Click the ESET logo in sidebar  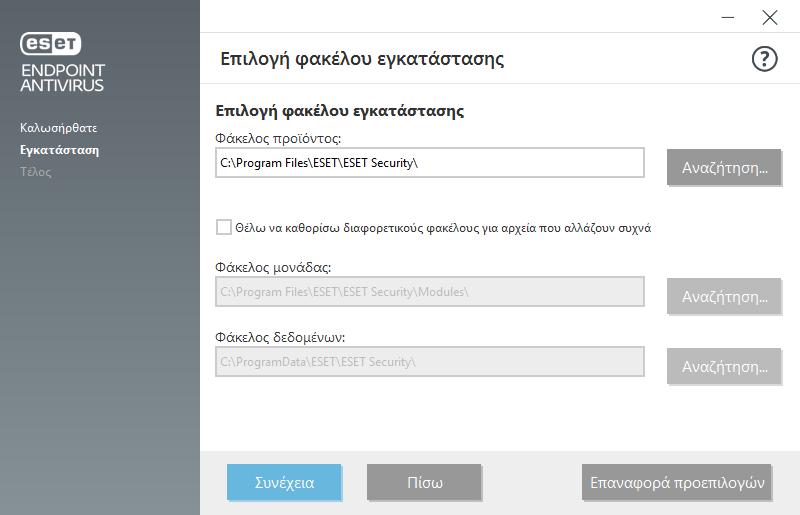tap(51, 44)
